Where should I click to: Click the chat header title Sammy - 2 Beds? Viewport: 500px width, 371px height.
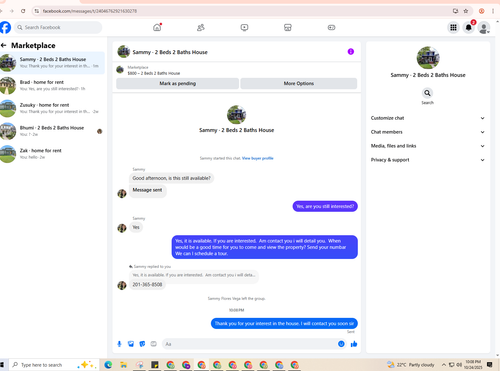pos(170,52)
